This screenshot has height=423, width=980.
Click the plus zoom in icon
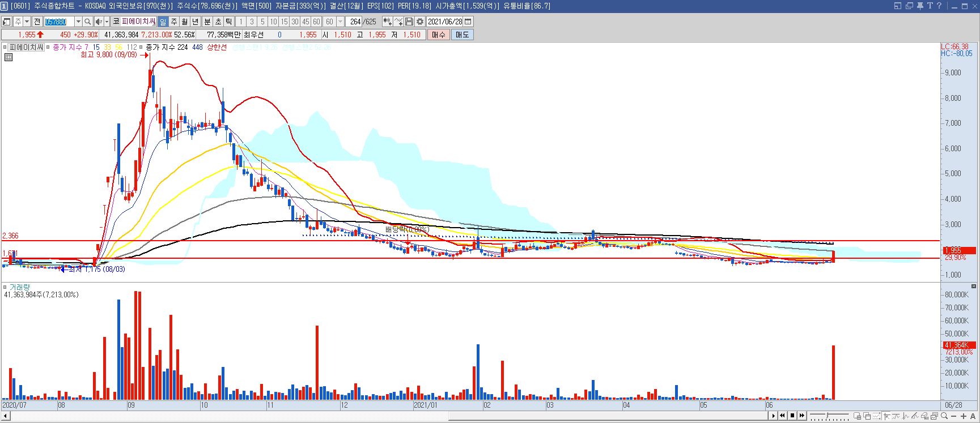pyautogui.click(x=964, y=416)
